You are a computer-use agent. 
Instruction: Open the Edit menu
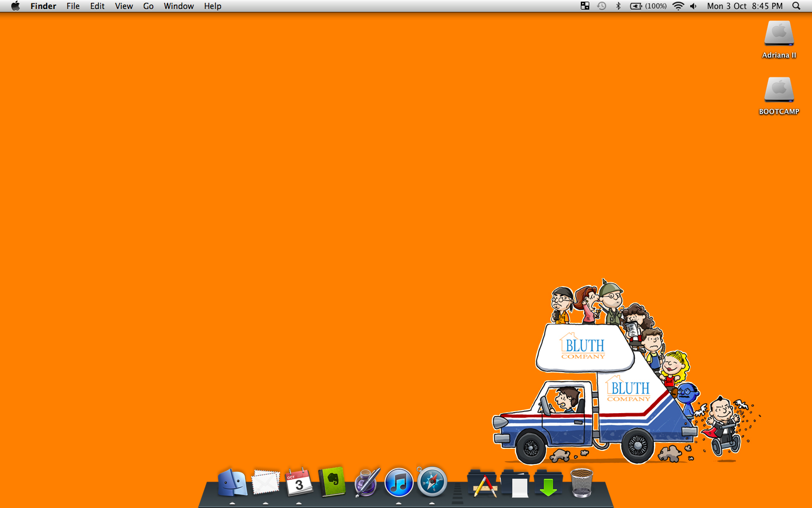[x=98, y=6]
